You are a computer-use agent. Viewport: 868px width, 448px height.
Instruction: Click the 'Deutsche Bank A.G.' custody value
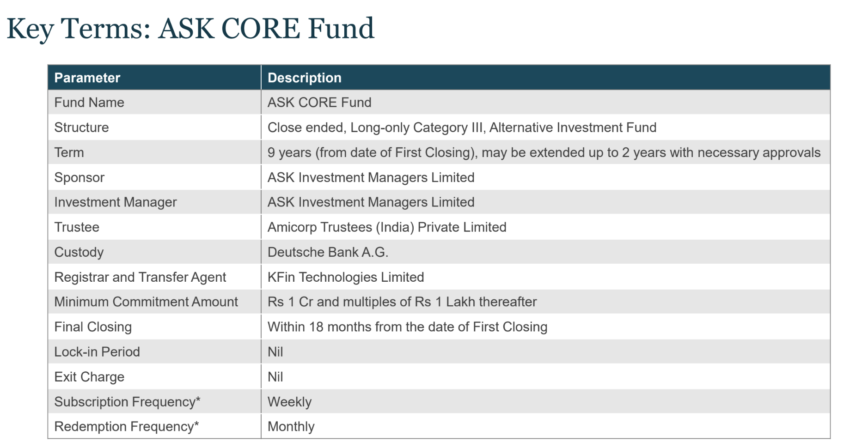tap(328, 252)
